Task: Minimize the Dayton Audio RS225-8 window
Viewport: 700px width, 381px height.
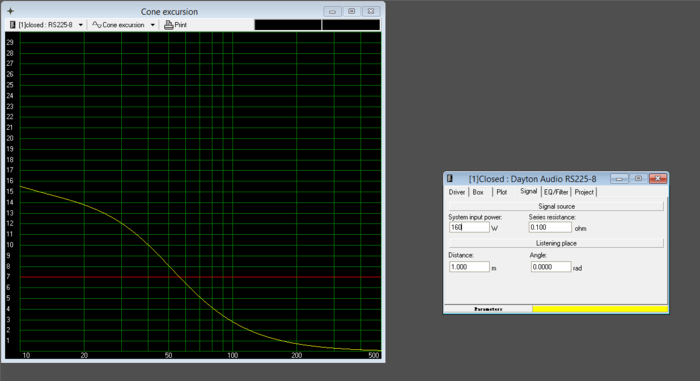Action: pos(619,179)
